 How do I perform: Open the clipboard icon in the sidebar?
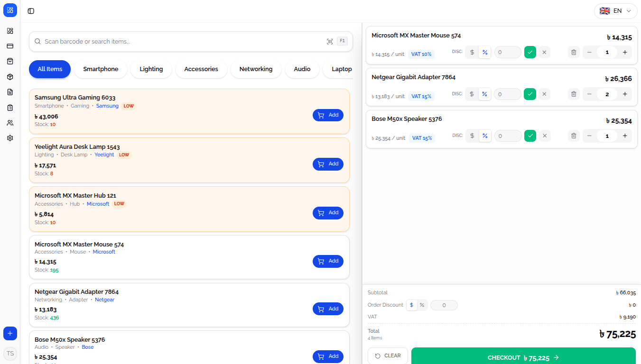point(10,108)
